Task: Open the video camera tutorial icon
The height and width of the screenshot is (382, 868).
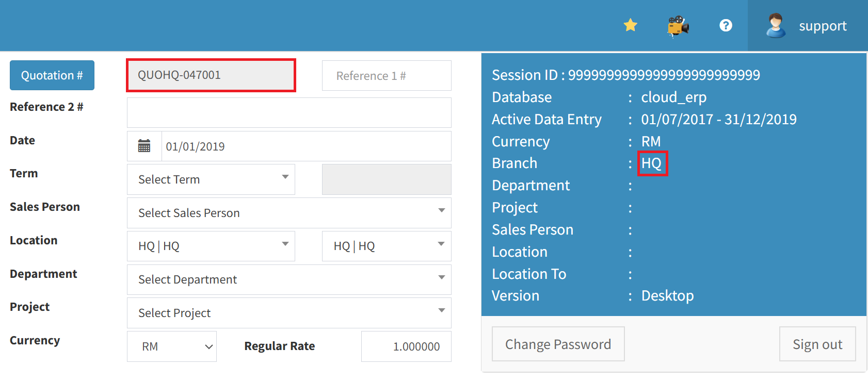Action: (x=678, y=26)
